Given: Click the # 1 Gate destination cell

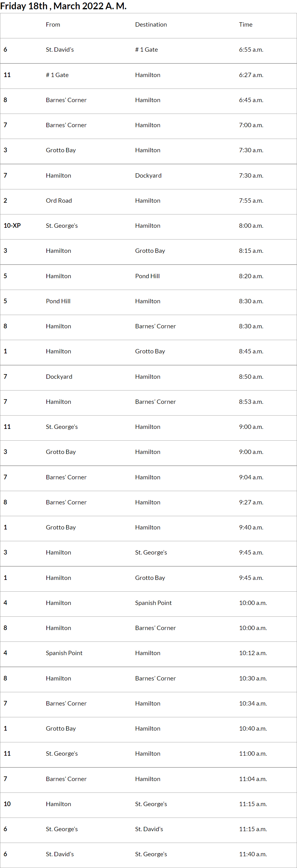Looking at the screenshot, I should click(x=146, y=50).
